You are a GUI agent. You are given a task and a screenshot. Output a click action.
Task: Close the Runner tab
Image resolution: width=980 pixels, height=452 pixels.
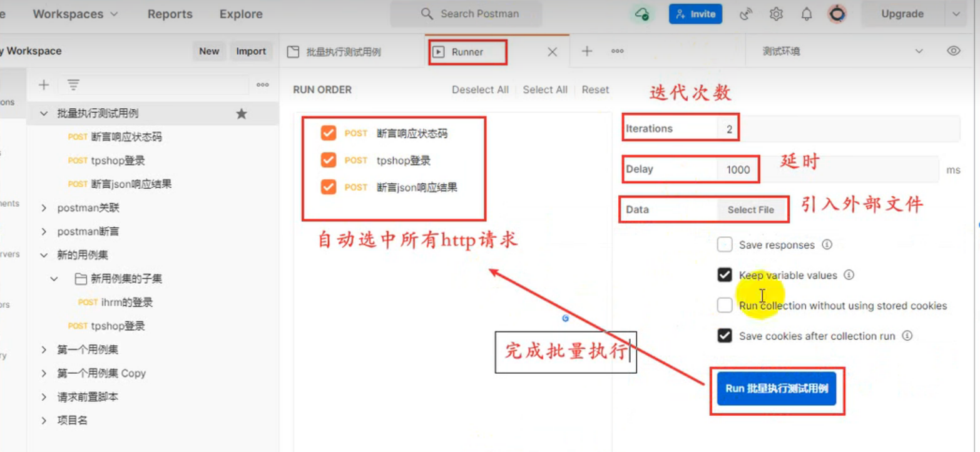click(x=553, y=53)
